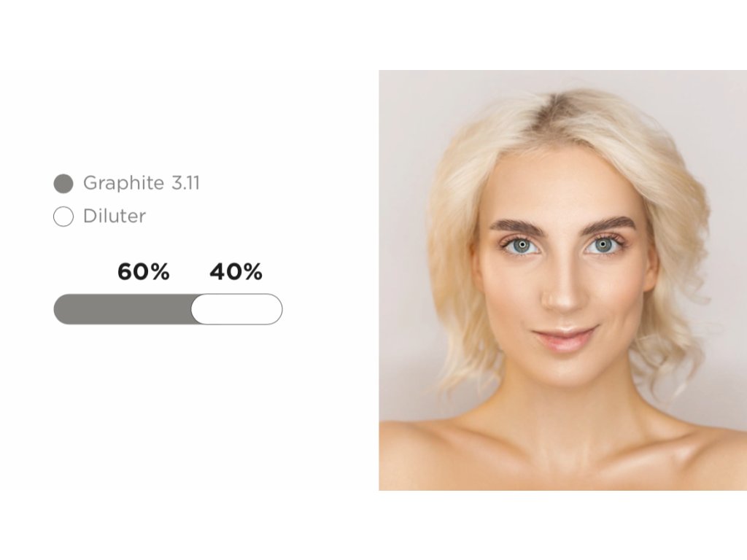Click the white portion of the ratio bar
Image resolution: width=747 pixels, height=560 pixels.
click(x=237, y=309)
